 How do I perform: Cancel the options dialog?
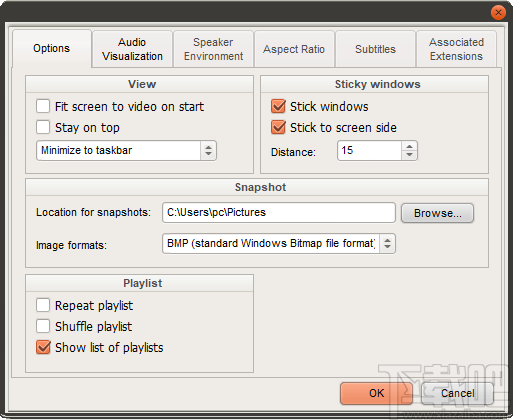[457, 393]
